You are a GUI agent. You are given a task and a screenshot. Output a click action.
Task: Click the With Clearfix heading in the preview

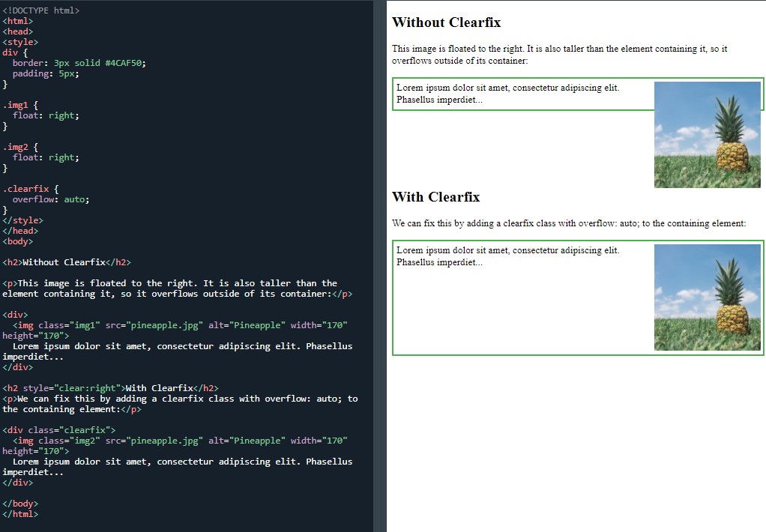435,196
